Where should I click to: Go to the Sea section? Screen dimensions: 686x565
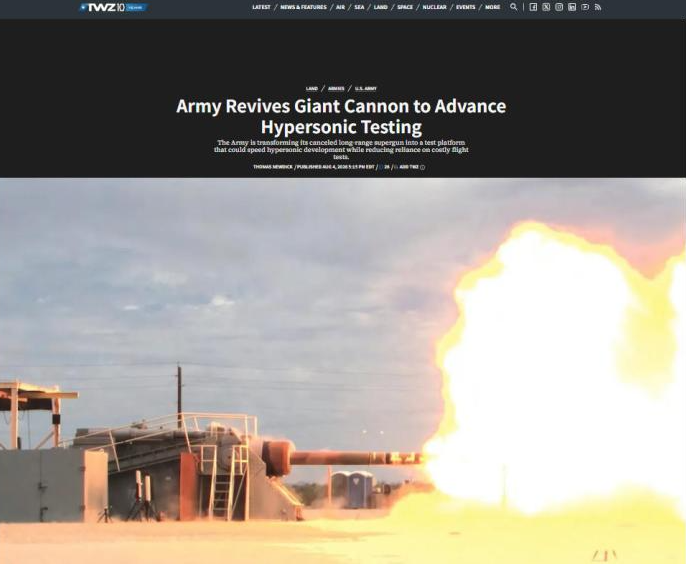pos(359,7)
